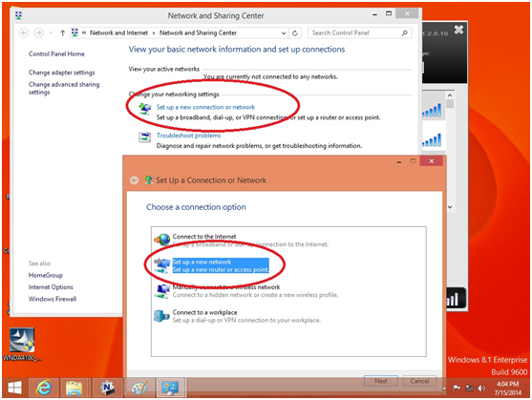Select Manually connect to a wireless network

click(255, 291)
